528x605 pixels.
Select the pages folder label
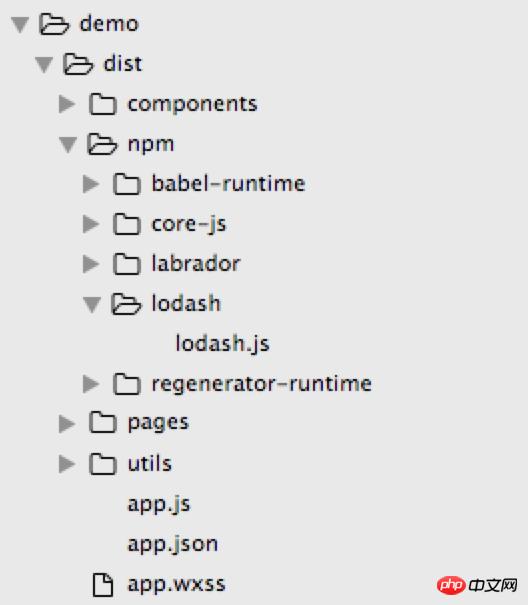click(158, 424)
